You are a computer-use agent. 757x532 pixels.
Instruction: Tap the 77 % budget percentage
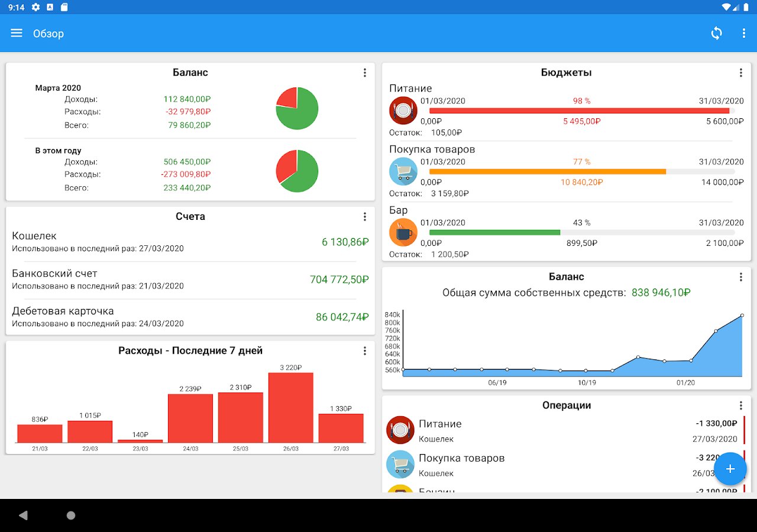click(x=582, y=162)
